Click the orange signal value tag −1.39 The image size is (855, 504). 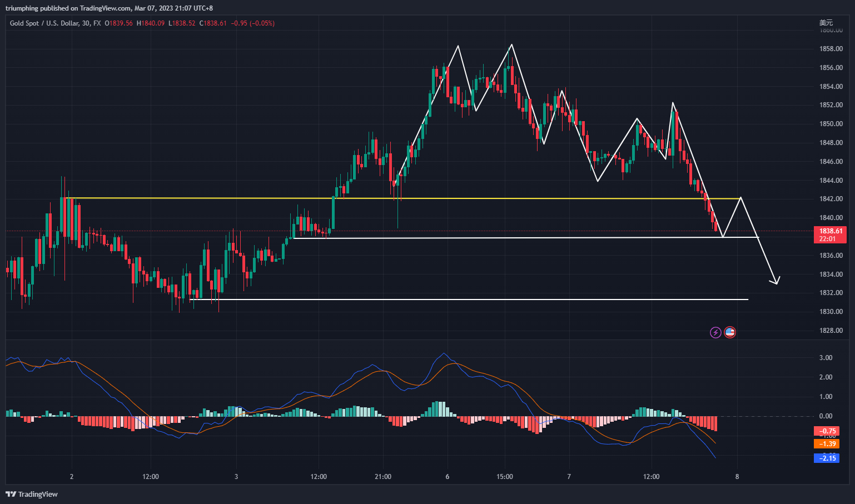coord(827,444)
